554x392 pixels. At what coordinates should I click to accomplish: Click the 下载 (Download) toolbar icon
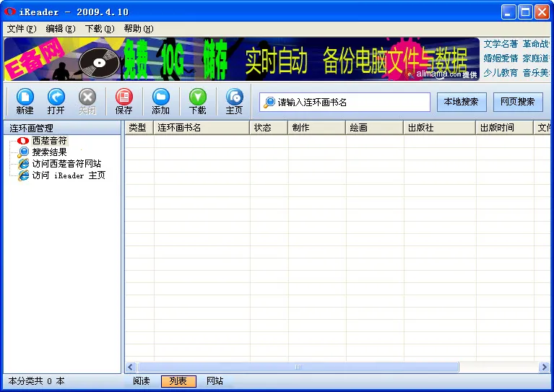(x=197, y=97)
